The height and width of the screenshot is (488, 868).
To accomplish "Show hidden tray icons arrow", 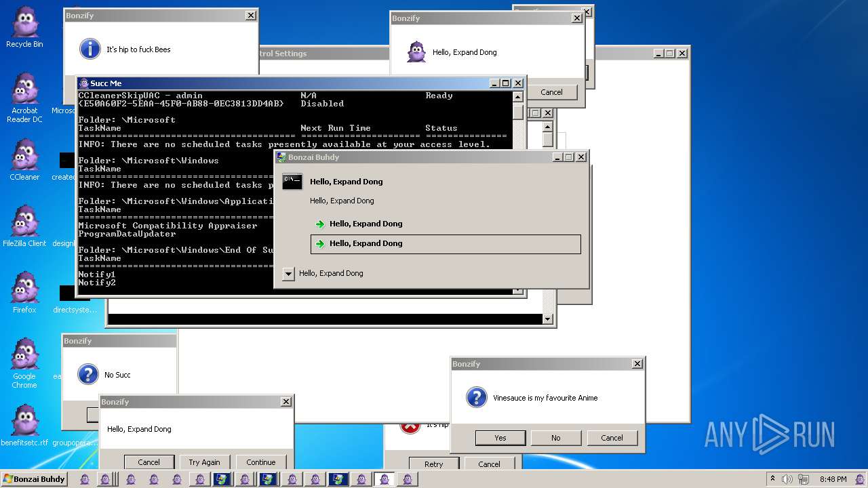I will coord(772,479).
